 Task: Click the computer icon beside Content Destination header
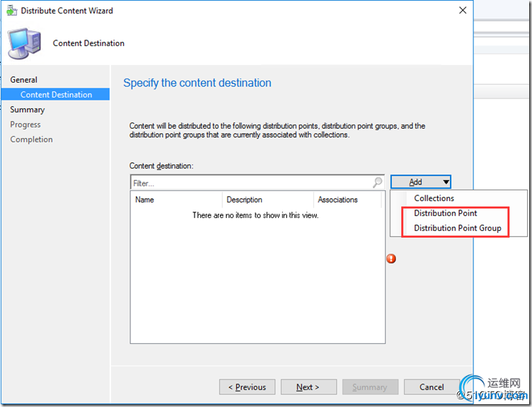pos(25,44)
